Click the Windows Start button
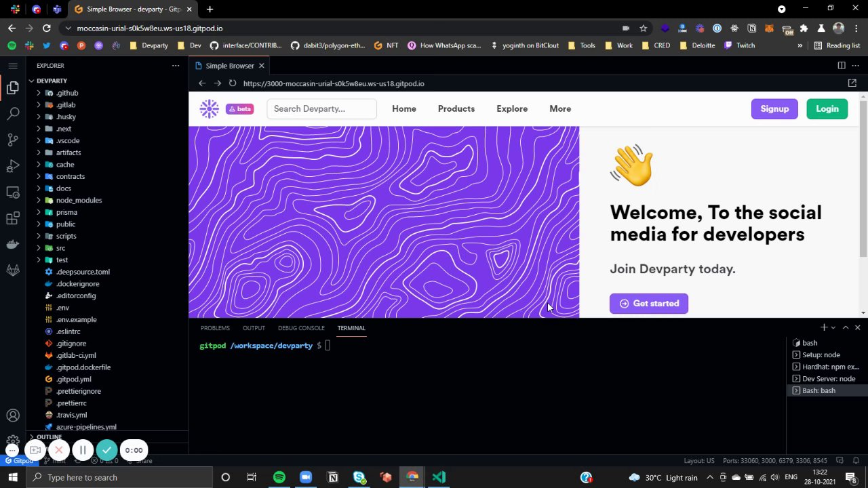The image size is (868, 488). [x=13, y=477]
